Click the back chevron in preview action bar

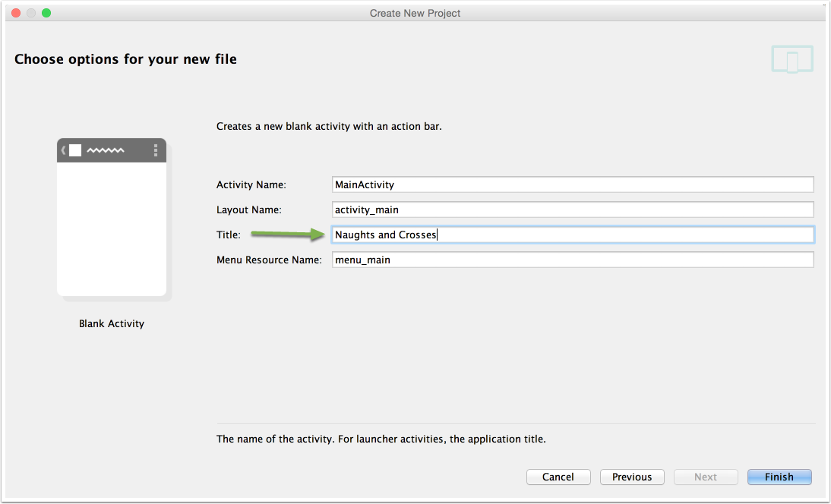click(x=64, y=150)
